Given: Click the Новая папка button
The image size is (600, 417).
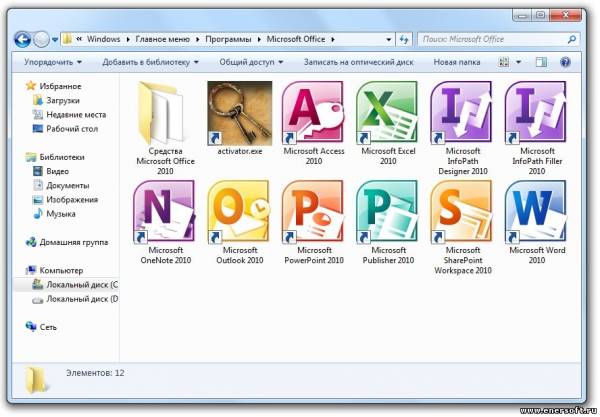Looking at the screenshot, I should coord(457,62).
